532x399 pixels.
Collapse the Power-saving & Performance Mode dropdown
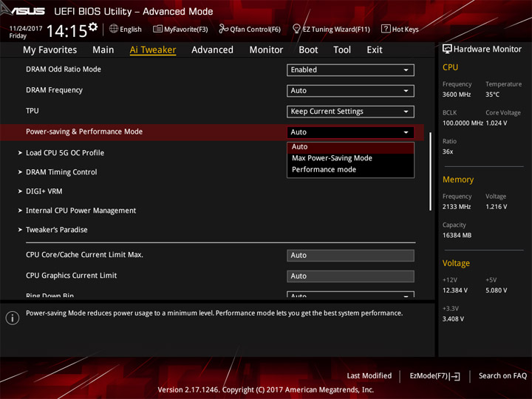(350, 132)
